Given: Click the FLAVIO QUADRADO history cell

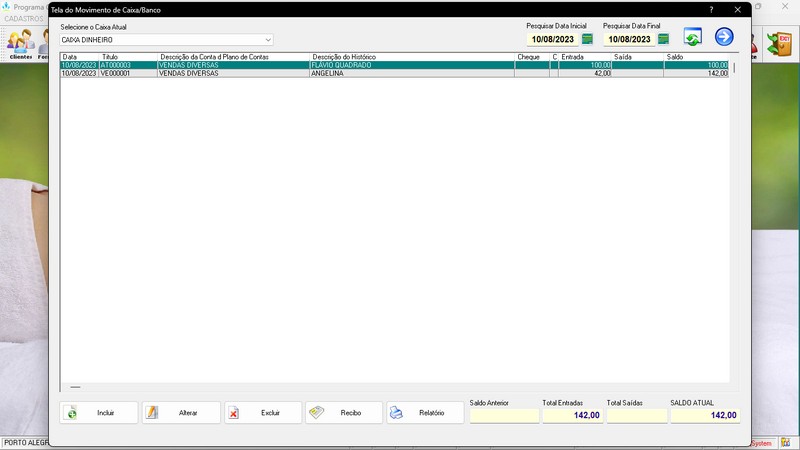Looking at the screenshot, I should (412, 65).
